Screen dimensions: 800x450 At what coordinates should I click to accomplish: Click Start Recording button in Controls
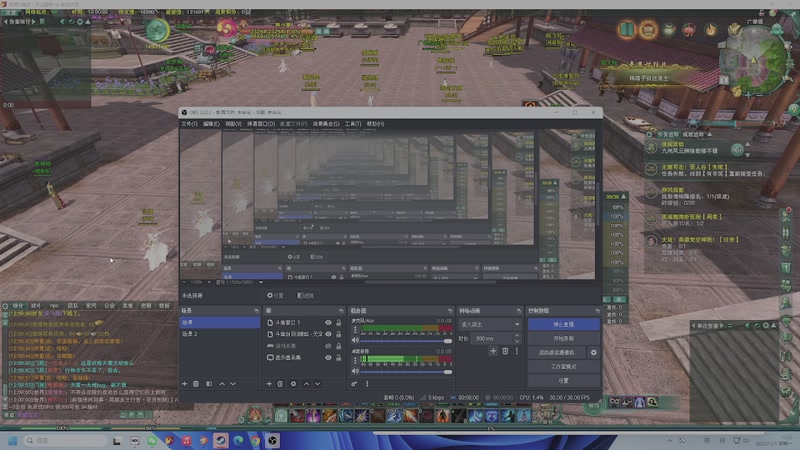564,338
